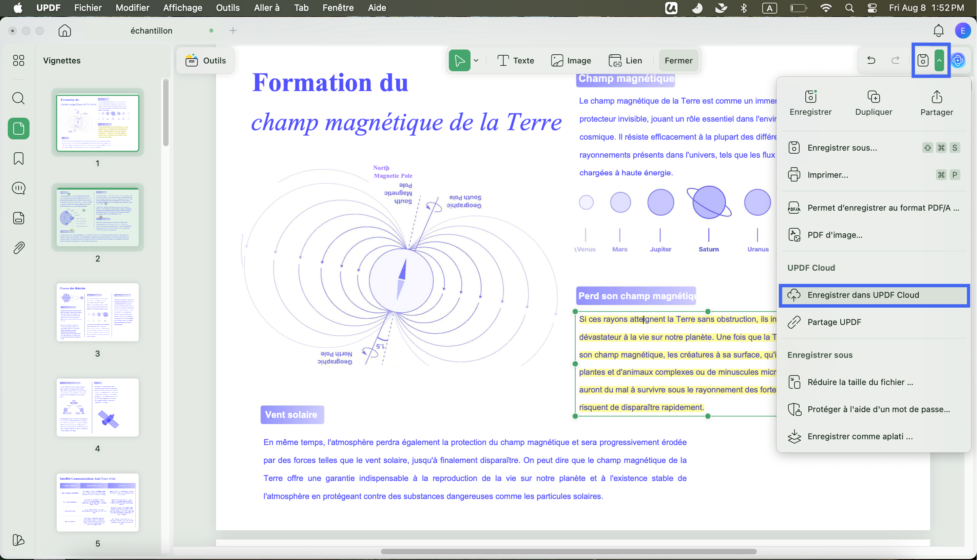Viewport: 977px width, 560px height.
Task: Open the search magnifier in left sidebar
Action: click(x=18, y=98)
